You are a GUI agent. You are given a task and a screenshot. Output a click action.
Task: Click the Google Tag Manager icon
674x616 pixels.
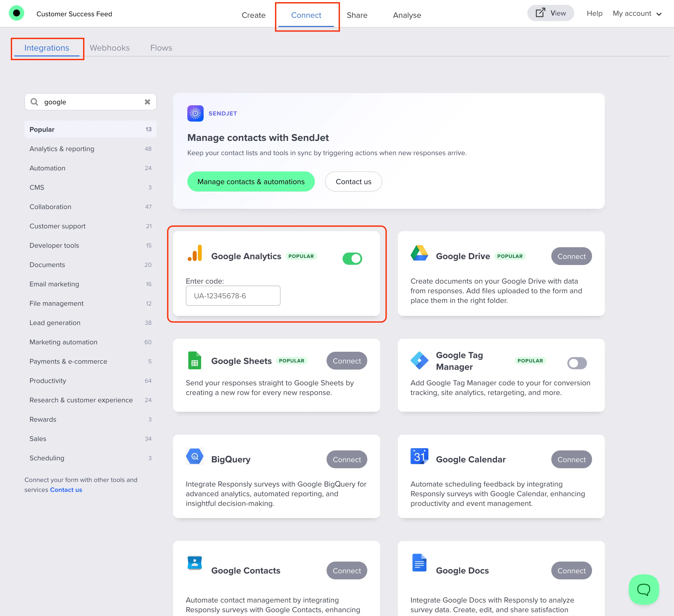coord(419,360)
